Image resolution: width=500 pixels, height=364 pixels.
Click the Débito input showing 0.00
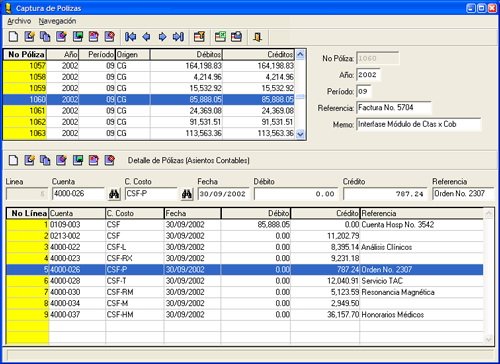pos(295,194)
